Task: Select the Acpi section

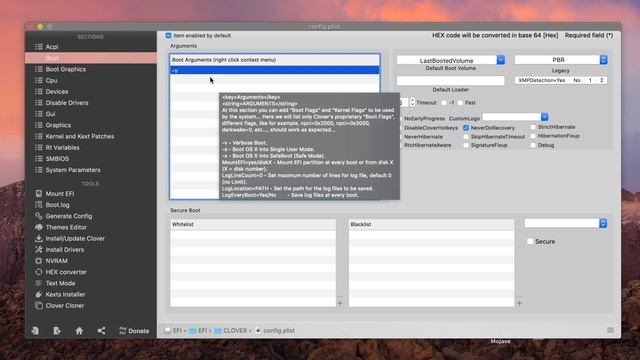Action: pos(91,47)
